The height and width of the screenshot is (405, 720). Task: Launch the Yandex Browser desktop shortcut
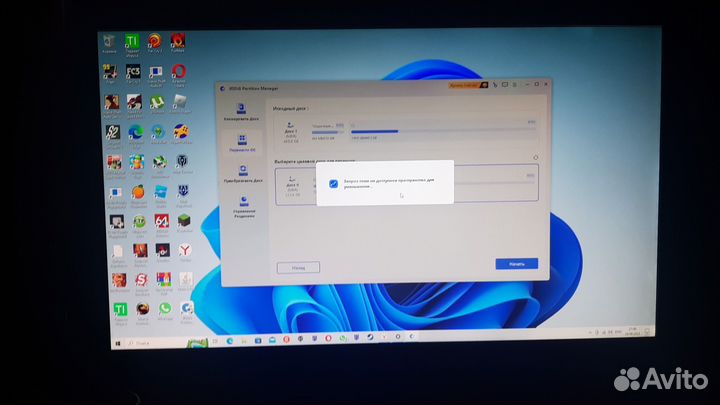tap(184, 250)
